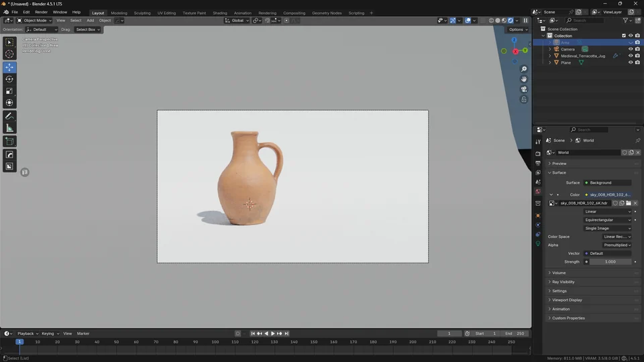The width and height of the screenshot is (644, 362).
Task: Open the Scene properties tab
Action: point(538,182)
